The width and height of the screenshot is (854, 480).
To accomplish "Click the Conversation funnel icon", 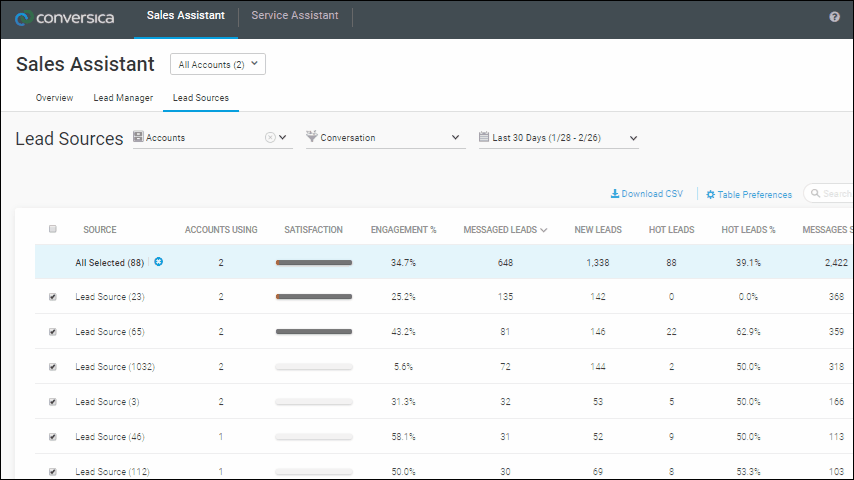I will point(312,136).
